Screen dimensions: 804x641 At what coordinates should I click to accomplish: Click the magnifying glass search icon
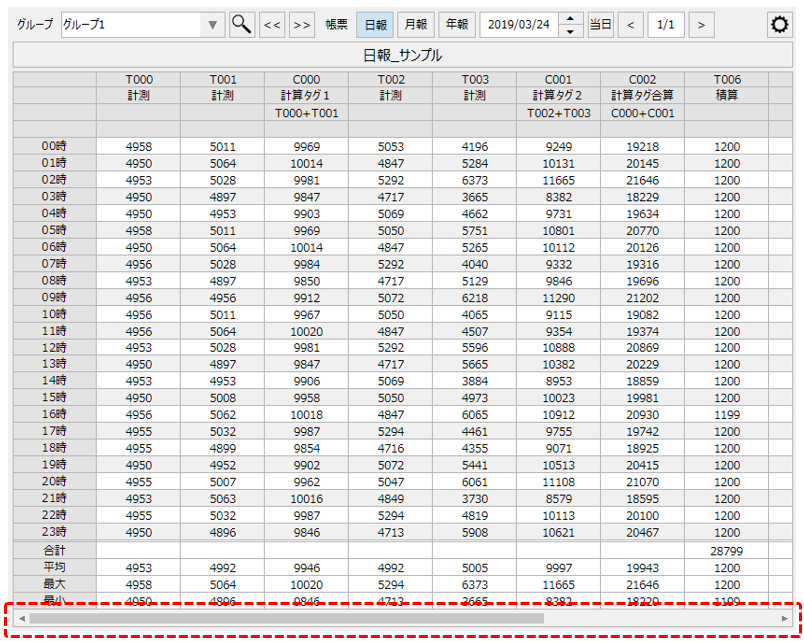[x=241, y=25]
